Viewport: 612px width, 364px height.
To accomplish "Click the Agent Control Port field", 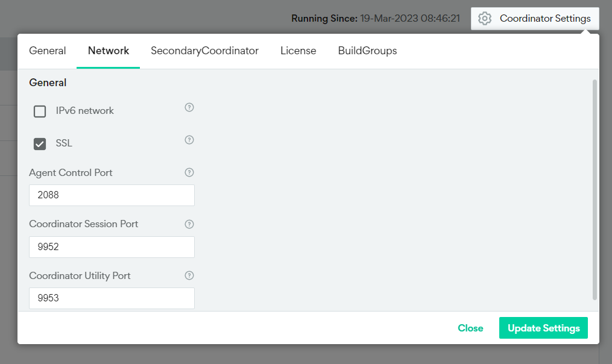I will click(112, 195).
